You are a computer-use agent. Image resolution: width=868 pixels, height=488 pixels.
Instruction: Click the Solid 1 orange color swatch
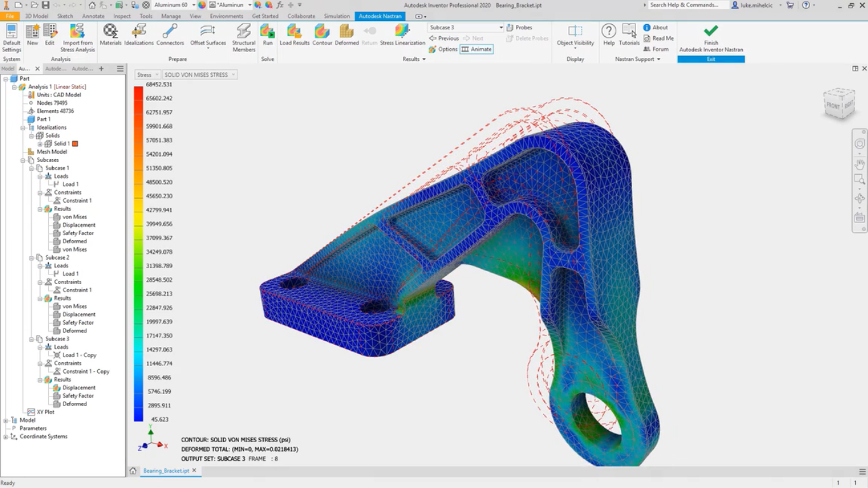(x=75, y=144)
